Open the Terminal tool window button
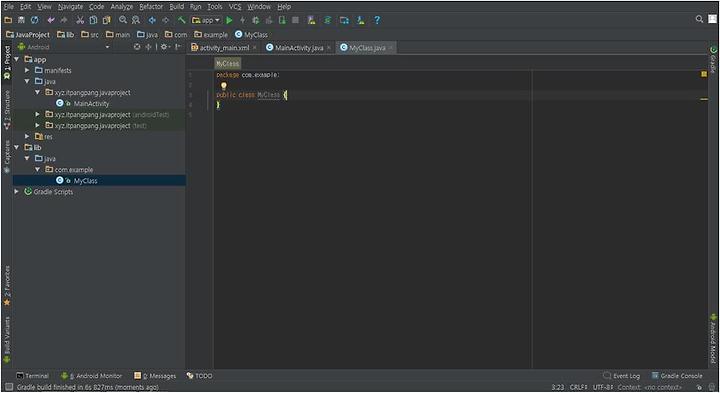This screenshot has height=393, width=720. pyautogui.click(x=33, y=376)
